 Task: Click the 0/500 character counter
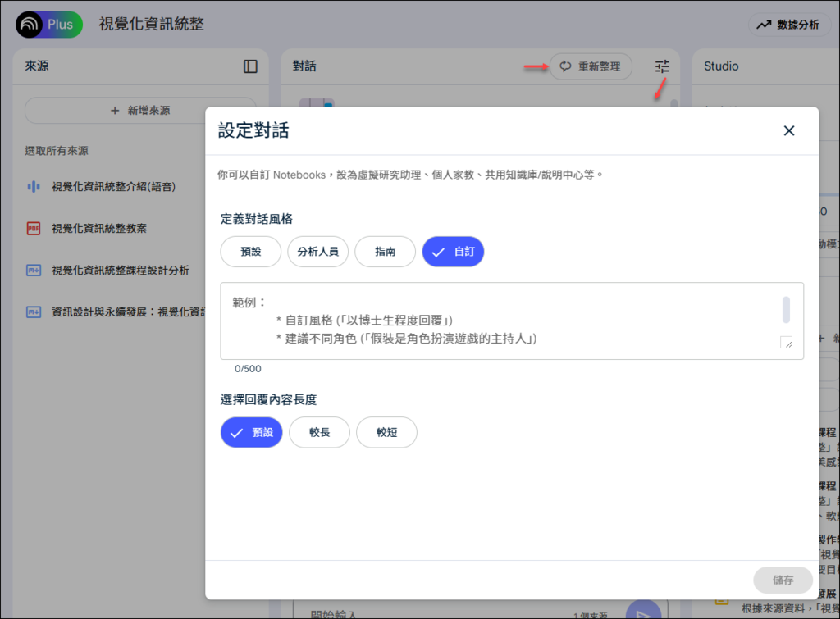(248, 369)
